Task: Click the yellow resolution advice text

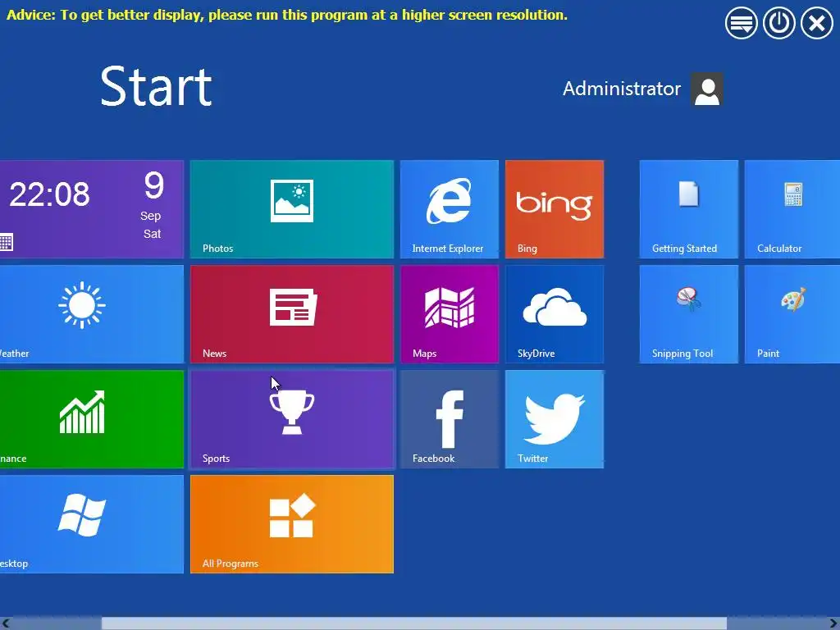Action: (x=286, y=15)
